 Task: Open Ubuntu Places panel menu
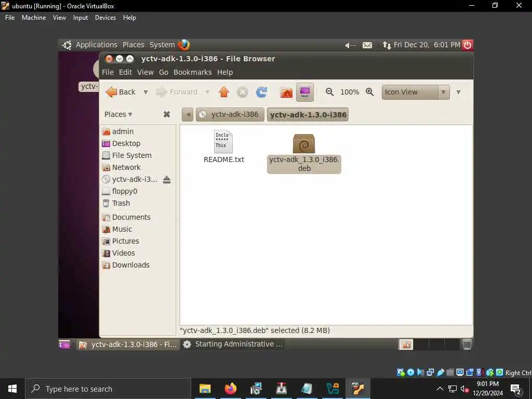[x=134, y=45]
